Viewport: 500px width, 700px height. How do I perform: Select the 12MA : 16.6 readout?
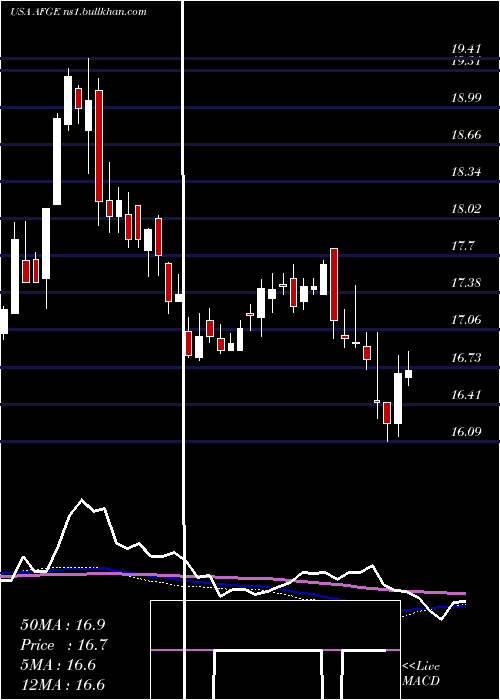pyautogui.click(x=62, y=684)
